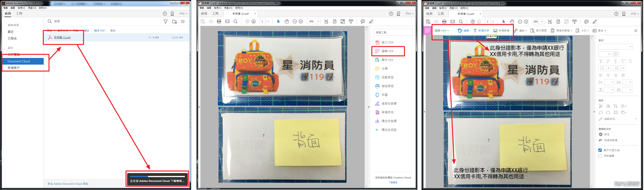Click the find magnifier icon in the middle window toolbar
The image size is (644, 190).
coord(236,21)
